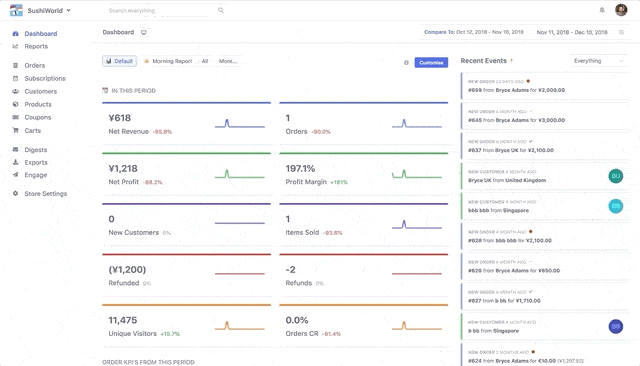Click the Orders CR 0.0% card
The width and height of the screenshot is (640, 366).
point(364,326)
